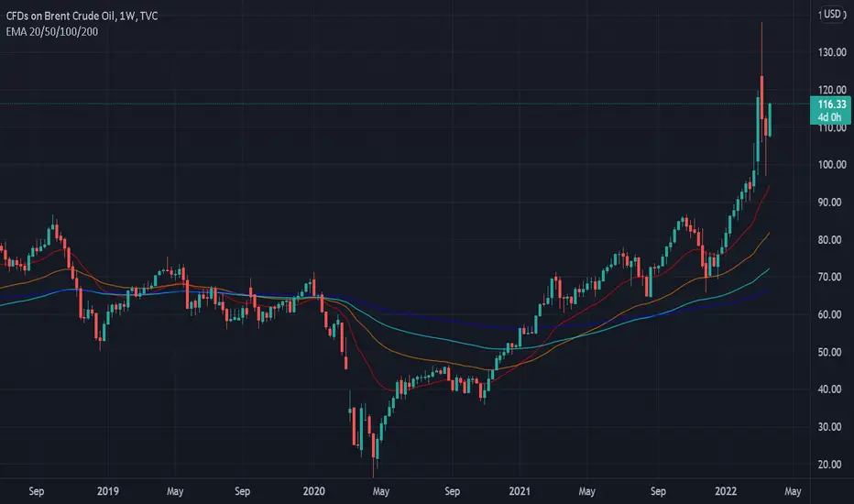Screen dimensions: 854x504
Task: Click the 30.00 price axis label
Action: pyautogui.click(x=829, y=427)
